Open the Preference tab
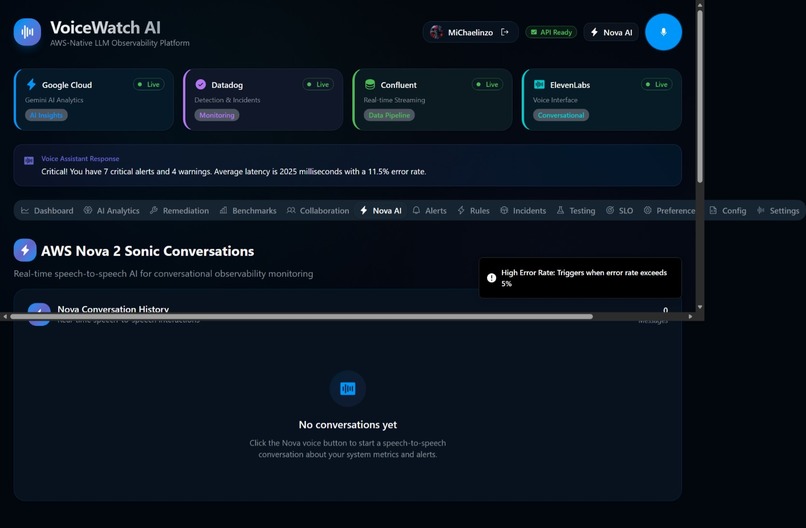The image size is (806, 528). click(x=669, y=211)
